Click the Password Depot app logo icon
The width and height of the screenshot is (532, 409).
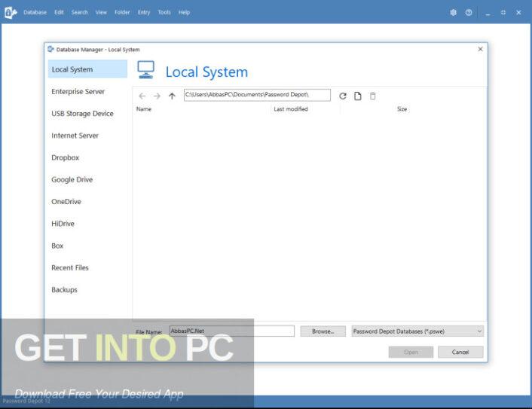coord(11,13)
